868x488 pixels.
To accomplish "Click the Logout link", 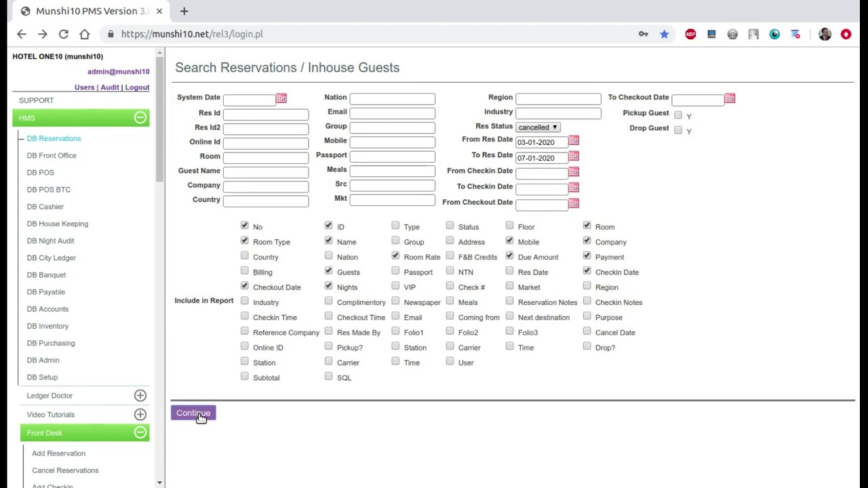I will (137, 87).
